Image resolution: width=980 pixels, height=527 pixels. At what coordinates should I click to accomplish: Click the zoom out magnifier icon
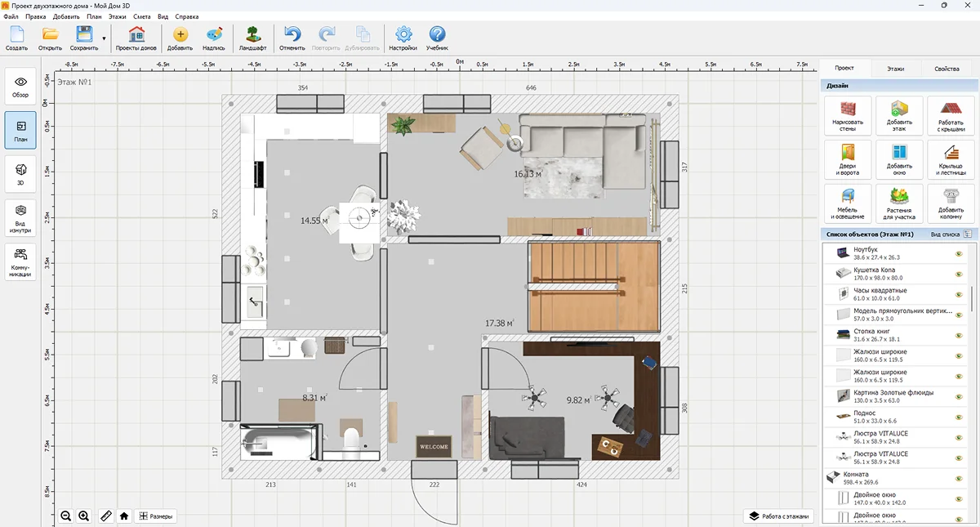pos(66,516)
